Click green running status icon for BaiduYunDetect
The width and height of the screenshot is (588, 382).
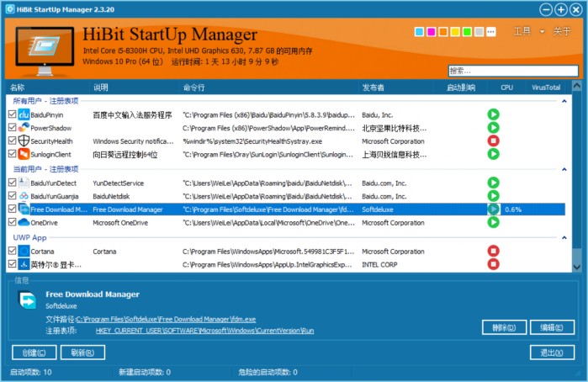point(493,183)
